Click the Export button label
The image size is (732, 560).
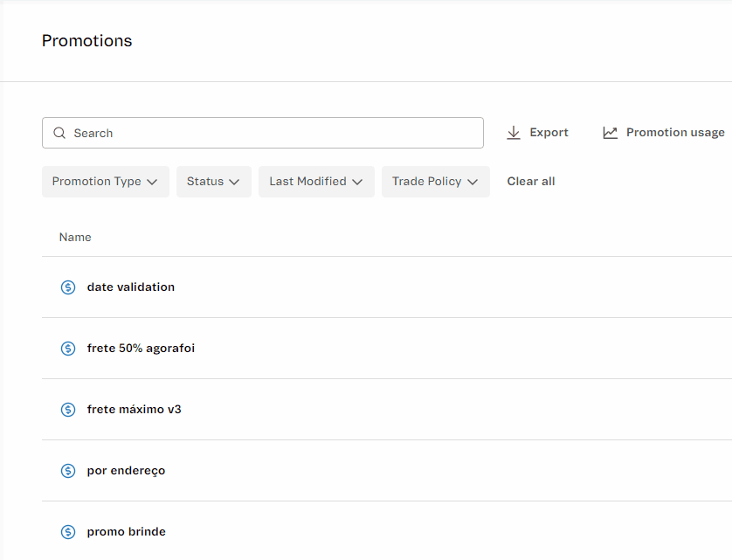coord(549,133)
